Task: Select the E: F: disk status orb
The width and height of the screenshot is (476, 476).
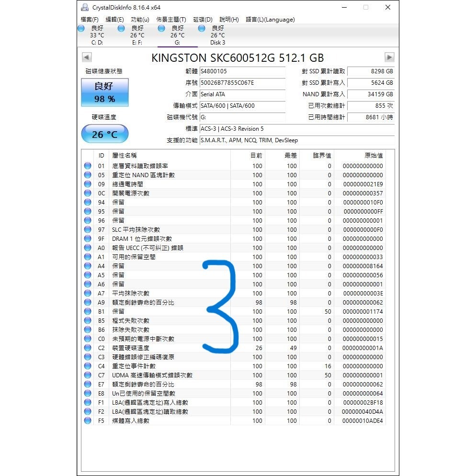Action: 121,28
